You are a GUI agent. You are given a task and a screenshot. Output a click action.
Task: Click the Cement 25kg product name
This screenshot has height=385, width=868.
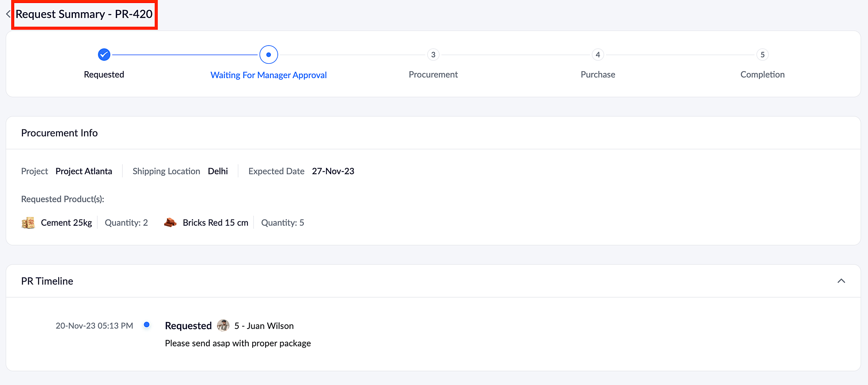pyautogui.click(x=66, y=223)
